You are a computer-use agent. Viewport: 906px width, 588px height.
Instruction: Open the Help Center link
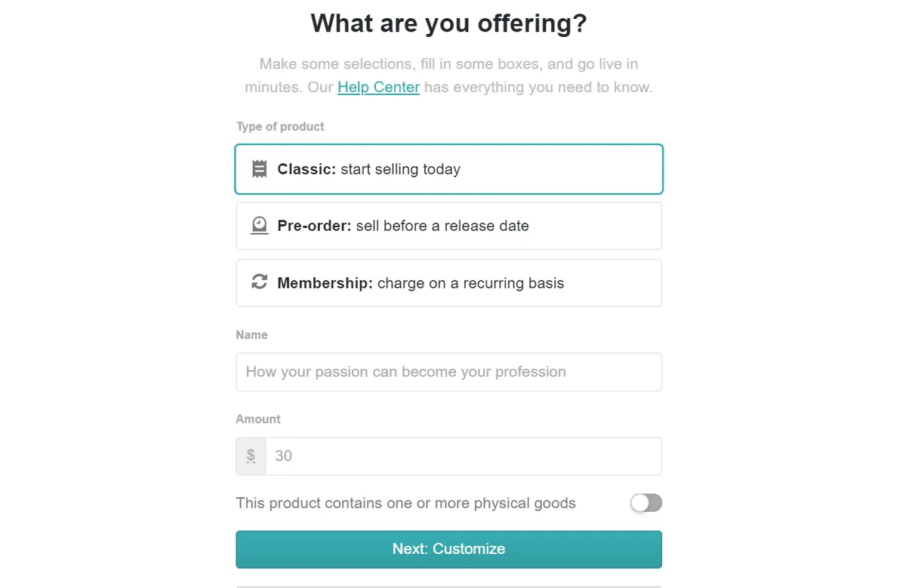[378, 87]
